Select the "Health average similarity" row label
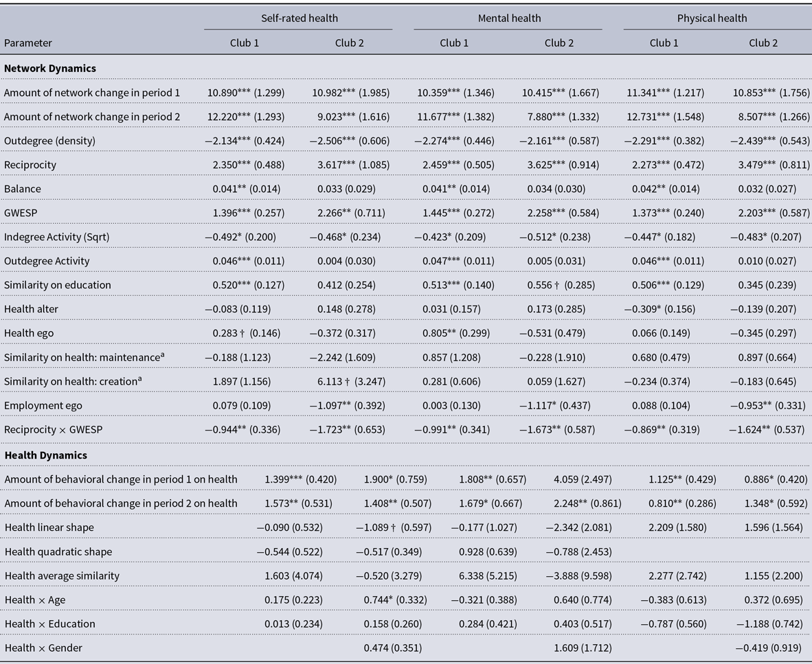 (x=62, y=575)
